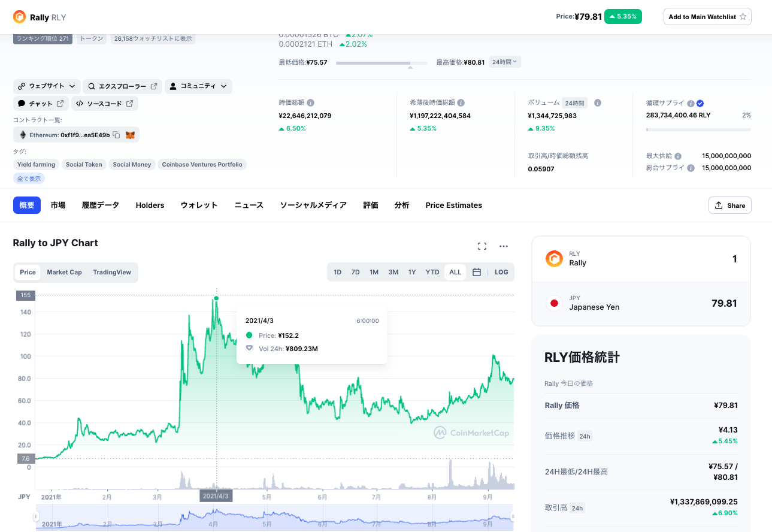Open the chart calendar date picker
The image size is (772, 532).
pos(477,272)
